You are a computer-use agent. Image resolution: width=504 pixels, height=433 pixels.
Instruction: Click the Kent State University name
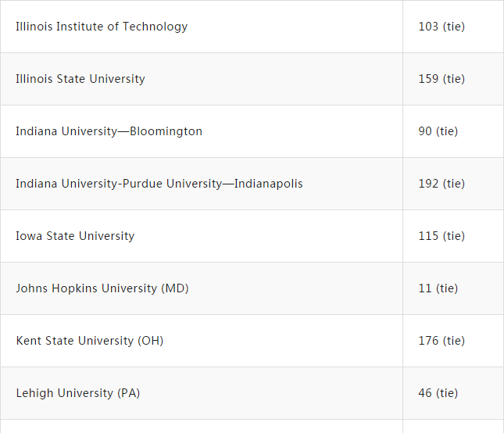76,341
